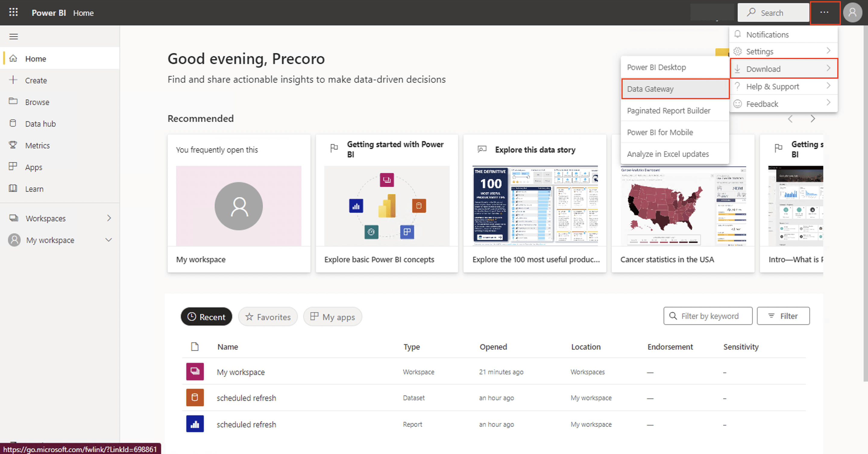The image size is (868, 454).
Task: Go to previous recommended items arrow
Action: tap(791, 119)
